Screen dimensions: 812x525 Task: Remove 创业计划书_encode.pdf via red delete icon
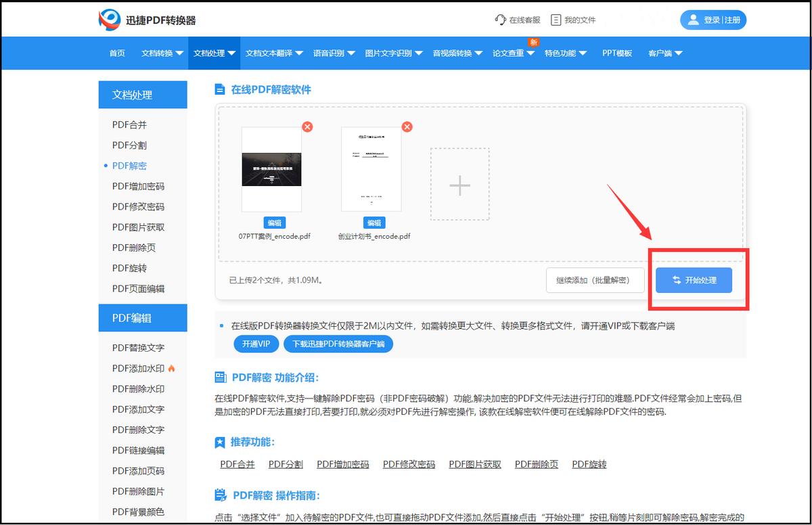(407, 127)
